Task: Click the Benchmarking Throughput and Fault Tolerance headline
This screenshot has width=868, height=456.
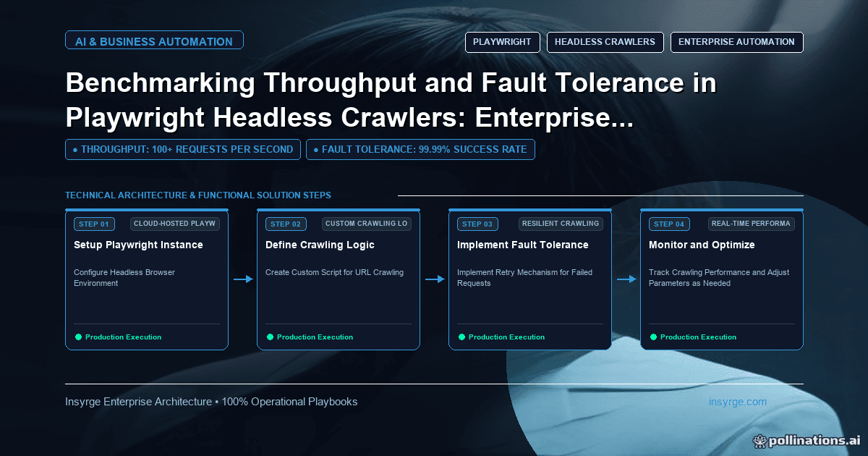Action: coord(391,99)
